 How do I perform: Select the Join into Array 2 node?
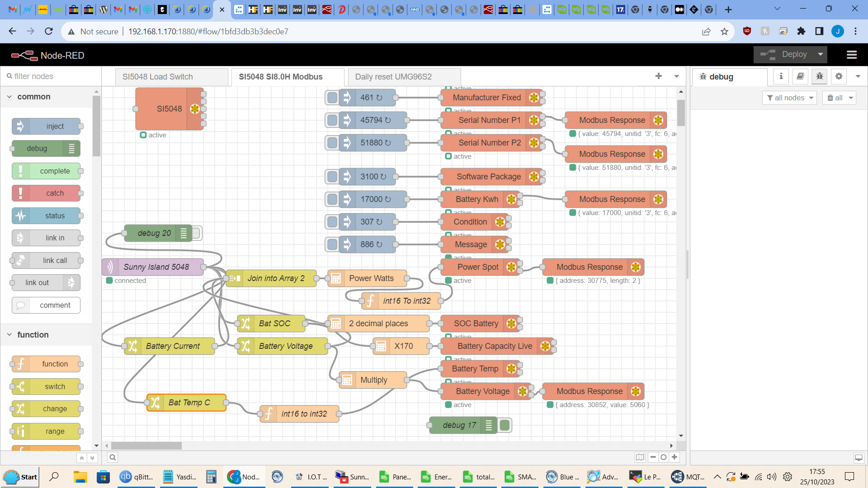tap(271, 278)
